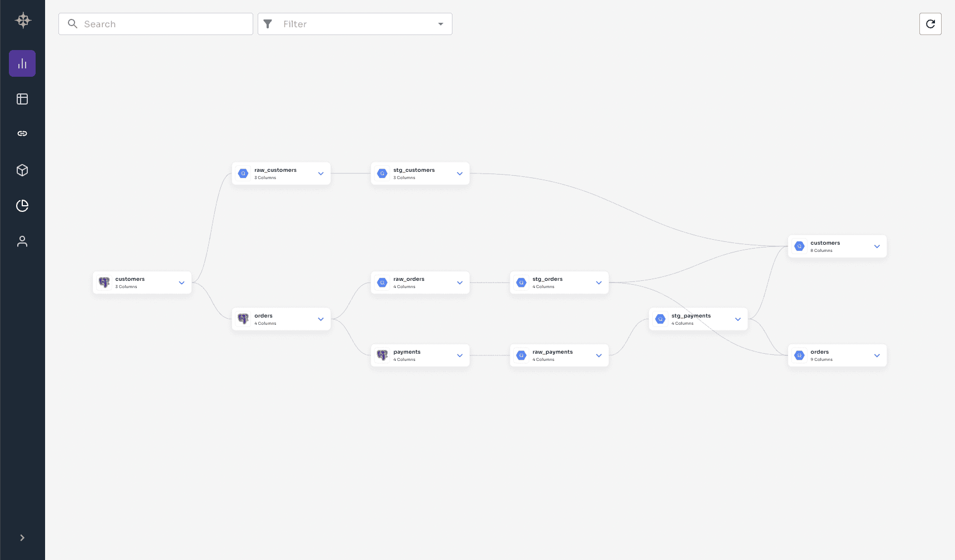Click the Postgres elephant icon on payments node

click(382, 355)
